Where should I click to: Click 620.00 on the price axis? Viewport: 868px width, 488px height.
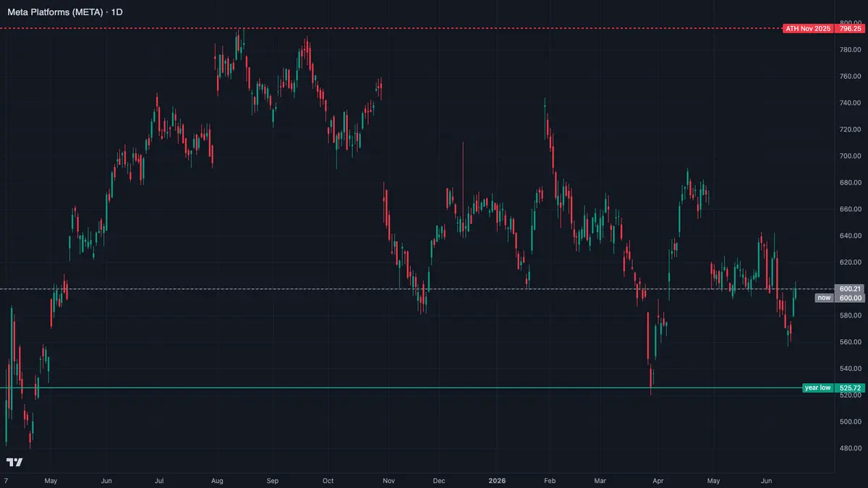click(x=849, y=262)
